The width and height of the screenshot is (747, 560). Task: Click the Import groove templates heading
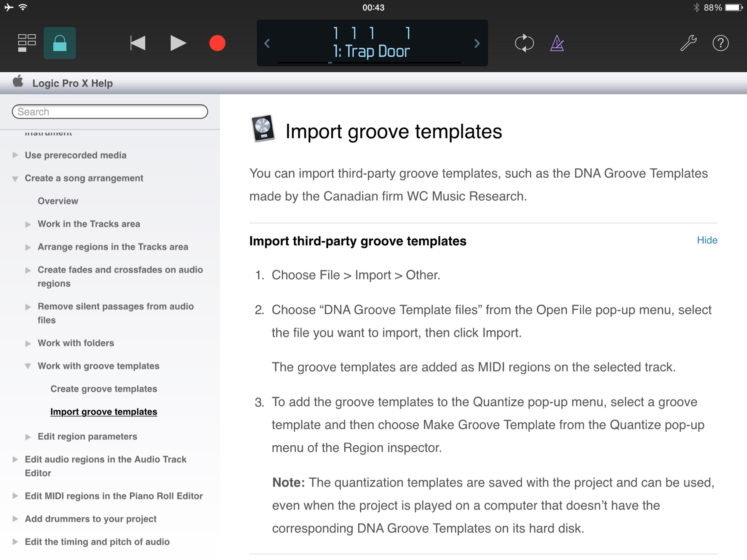[394, 131]
